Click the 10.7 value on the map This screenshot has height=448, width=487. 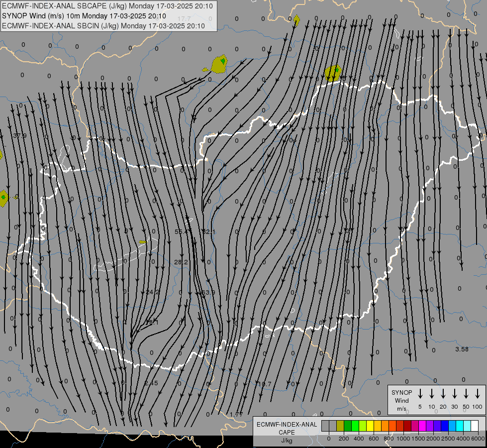pos(265,384)
